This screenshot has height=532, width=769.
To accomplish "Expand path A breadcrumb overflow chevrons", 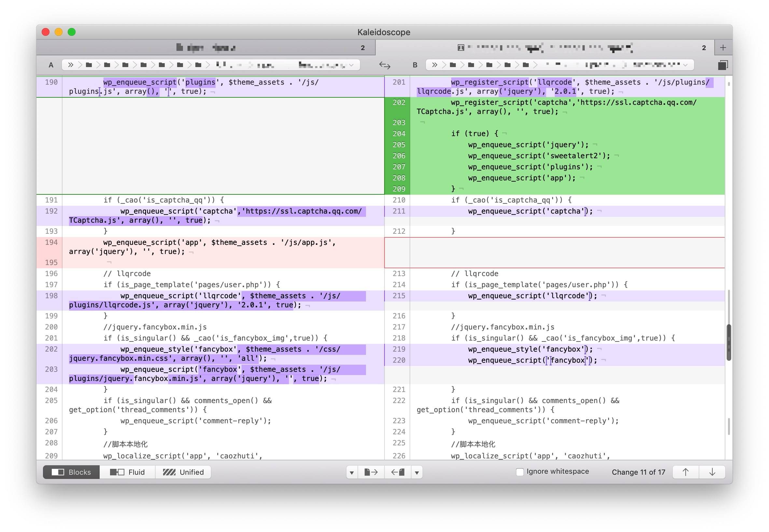I will coord(70,65).
